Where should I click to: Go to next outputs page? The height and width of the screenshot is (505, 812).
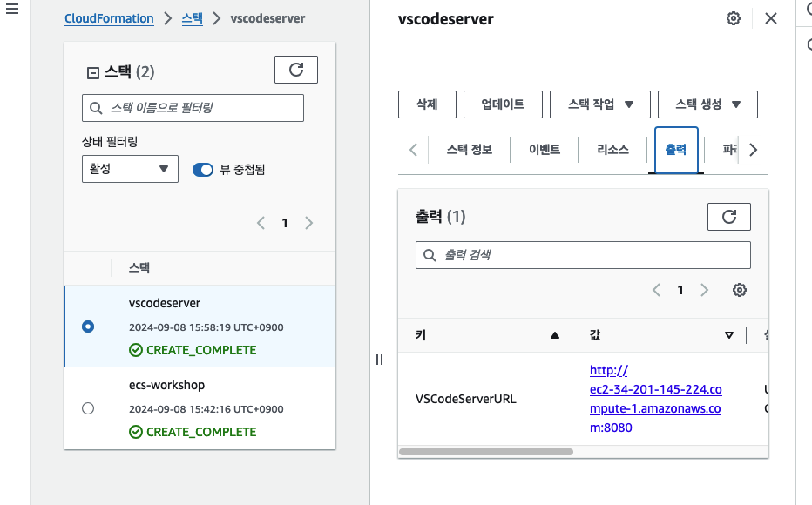[704, 290]
